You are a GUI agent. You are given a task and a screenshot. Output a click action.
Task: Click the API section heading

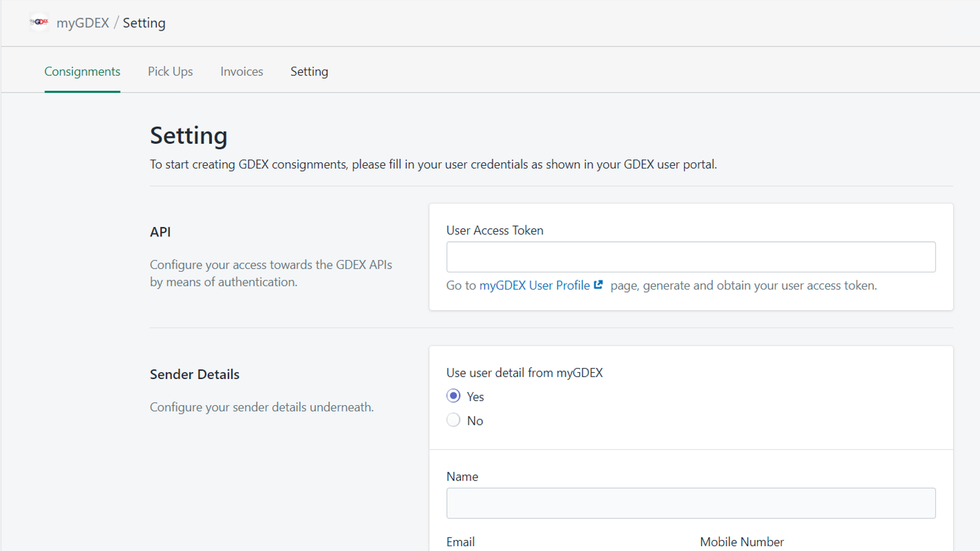tap(160, 232)
